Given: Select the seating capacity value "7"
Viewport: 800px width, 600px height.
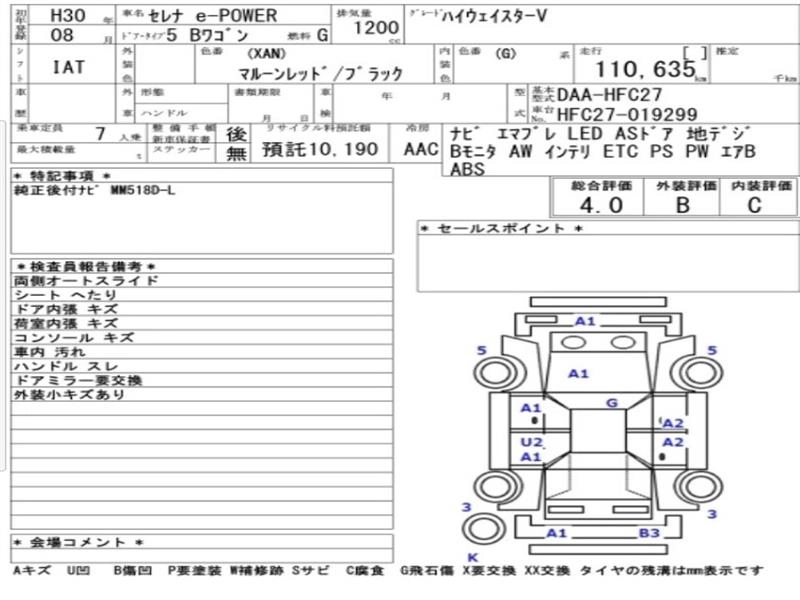Looking at the screenshot, I should coord(101,134).
